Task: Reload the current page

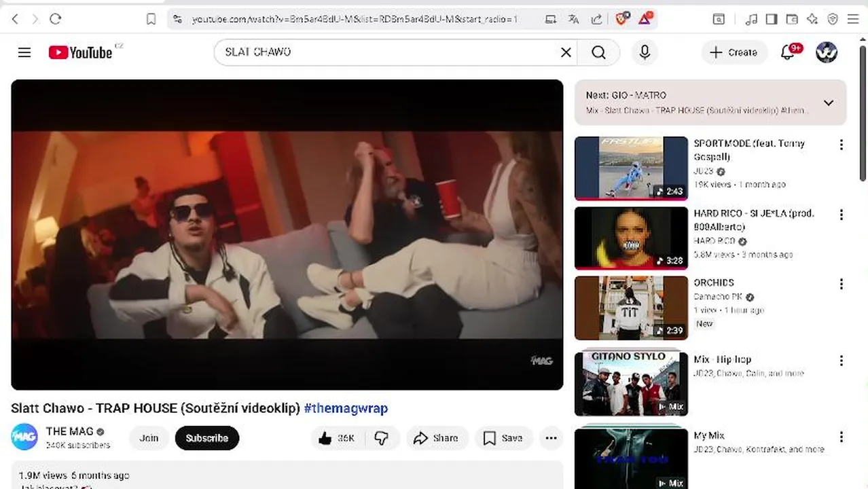Action: (56, 19)
